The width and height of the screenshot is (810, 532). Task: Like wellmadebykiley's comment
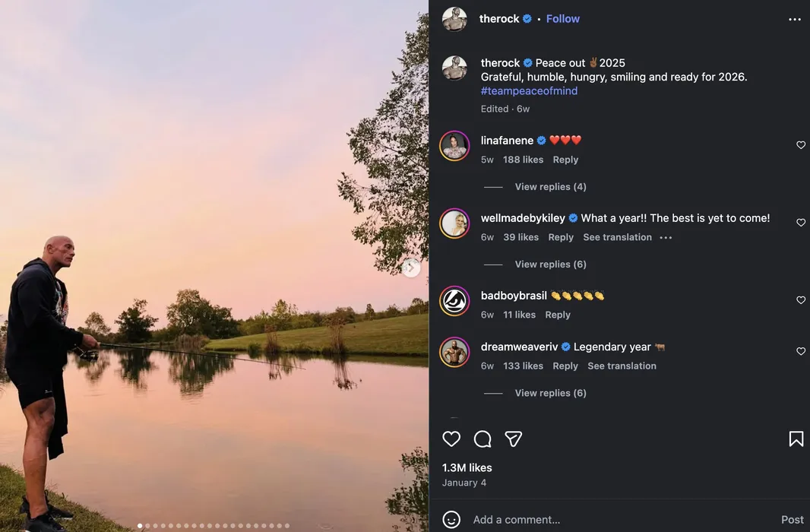[x=800, y=223]
